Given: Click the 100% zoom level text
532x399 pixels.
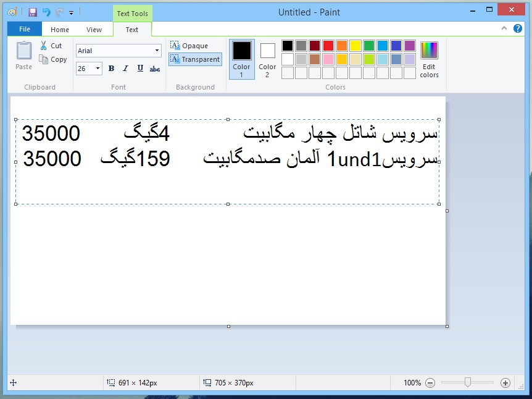Looking at the screenshot, I should [412, 383].
